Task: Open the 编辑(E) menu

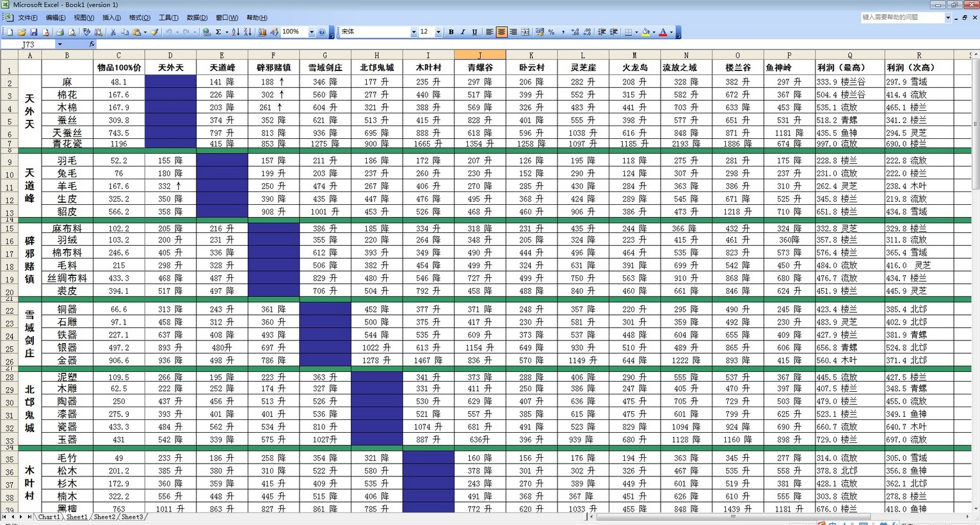Action: click(56, 18)
